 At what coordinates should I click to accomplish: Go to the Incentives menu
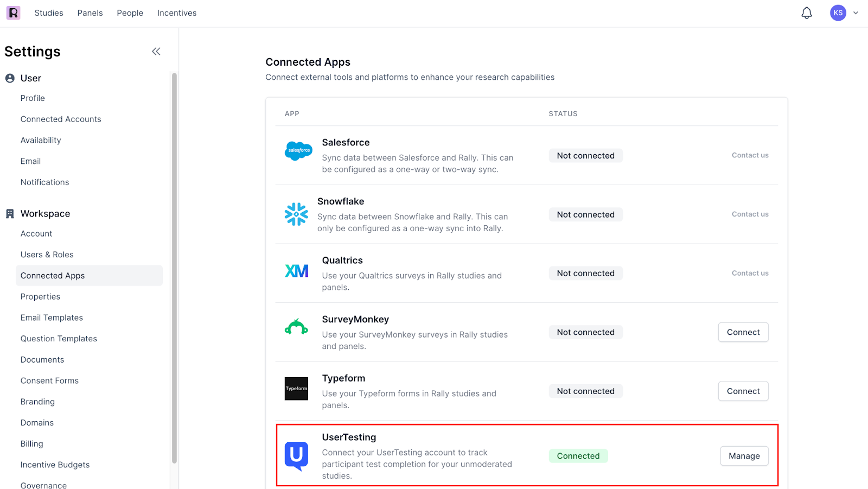[x=177, y=13]
